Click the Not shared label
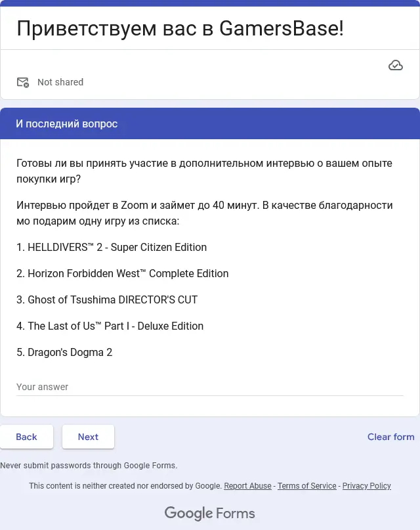Viewport: 420px width, 530px height. click(x=60, y=82)
